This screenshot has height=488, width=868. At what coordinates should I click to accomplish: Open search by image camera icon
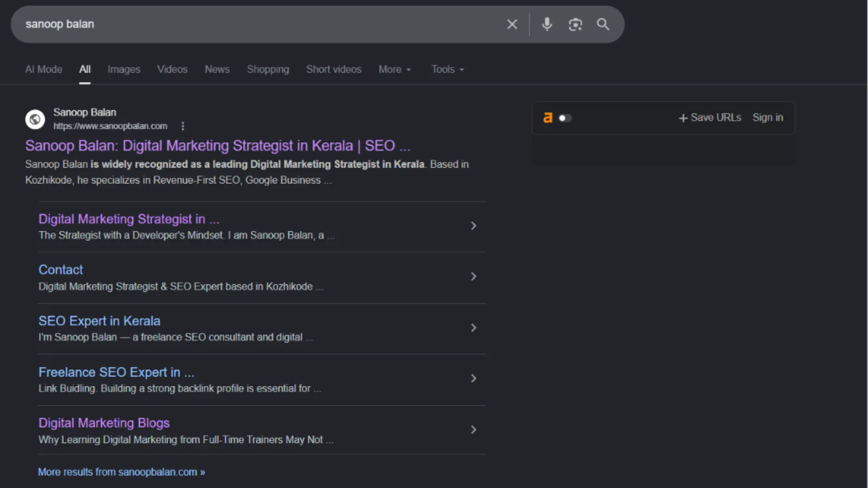click(575, 24)
